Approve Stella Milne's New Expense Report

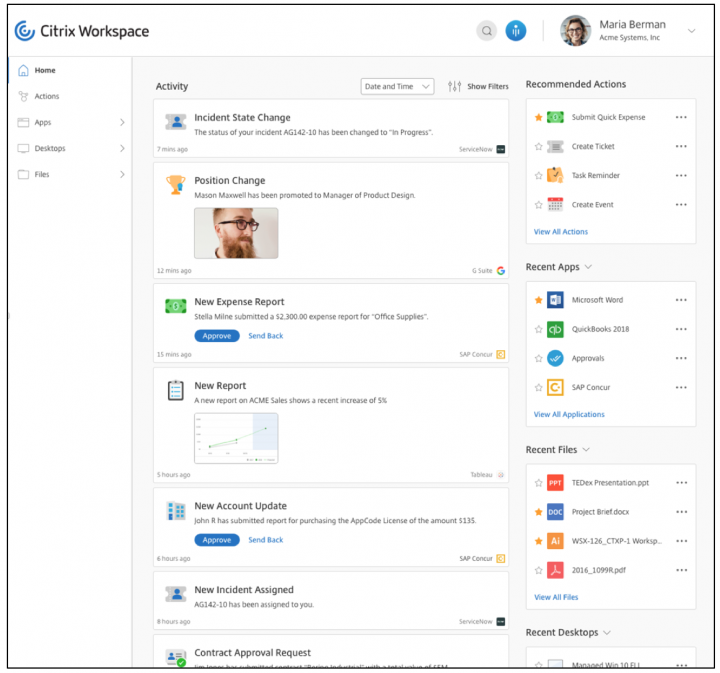tap(217, 336)
